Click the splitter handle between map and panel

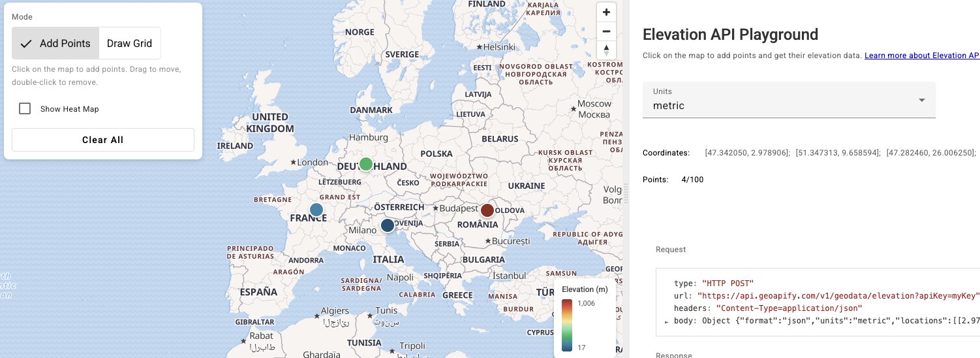(626, 193)
